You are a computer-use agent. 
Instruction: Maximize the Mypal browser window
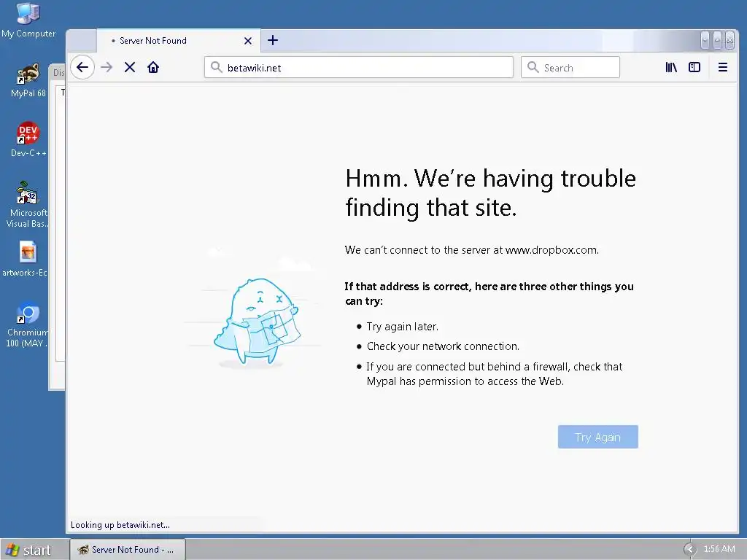point(718,41)
